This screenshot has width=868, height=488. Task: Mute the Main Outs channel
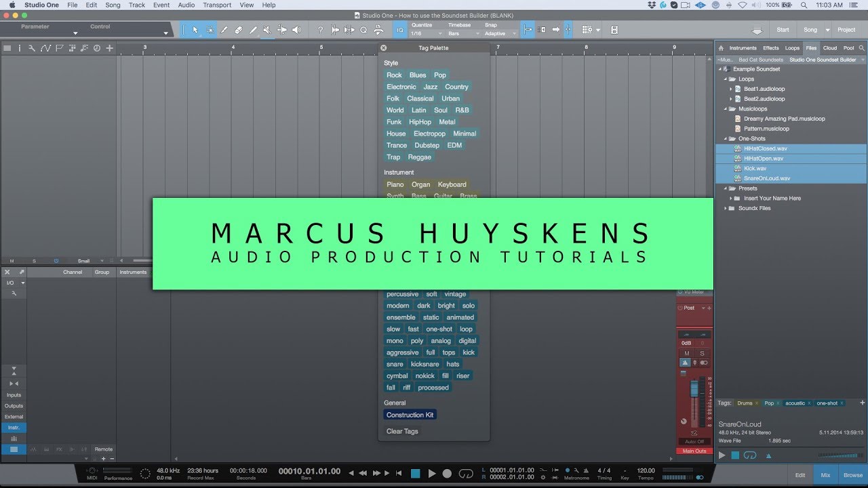[x=686, y=354]
